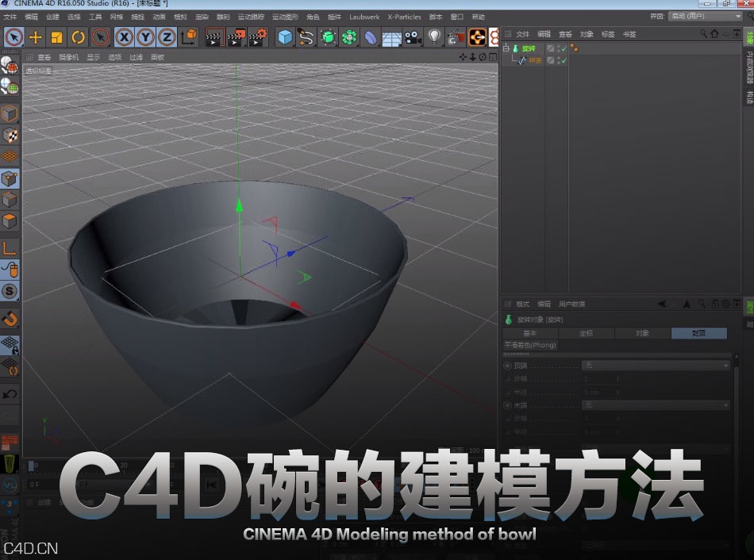The width and height of the screenshot is (754, 560).
Task: Toggle the 旋转 object green enable checkmark
Action: pos(564,48)
